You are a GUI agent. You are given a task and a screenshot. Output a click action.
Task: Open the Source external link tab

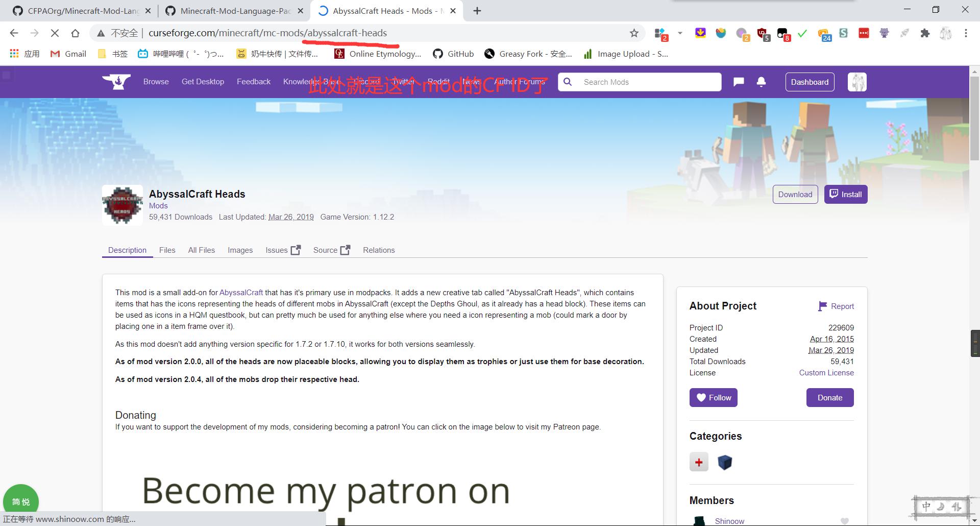coord(331,250)
